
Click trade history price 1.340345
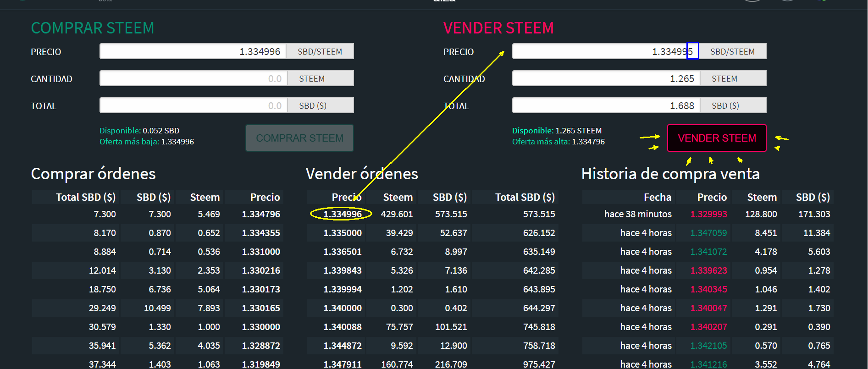point(708,289)
